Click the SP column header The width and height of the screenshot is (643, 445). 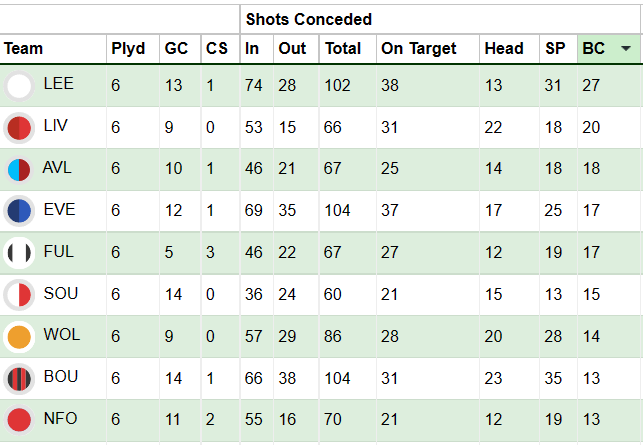click(555, 48)
